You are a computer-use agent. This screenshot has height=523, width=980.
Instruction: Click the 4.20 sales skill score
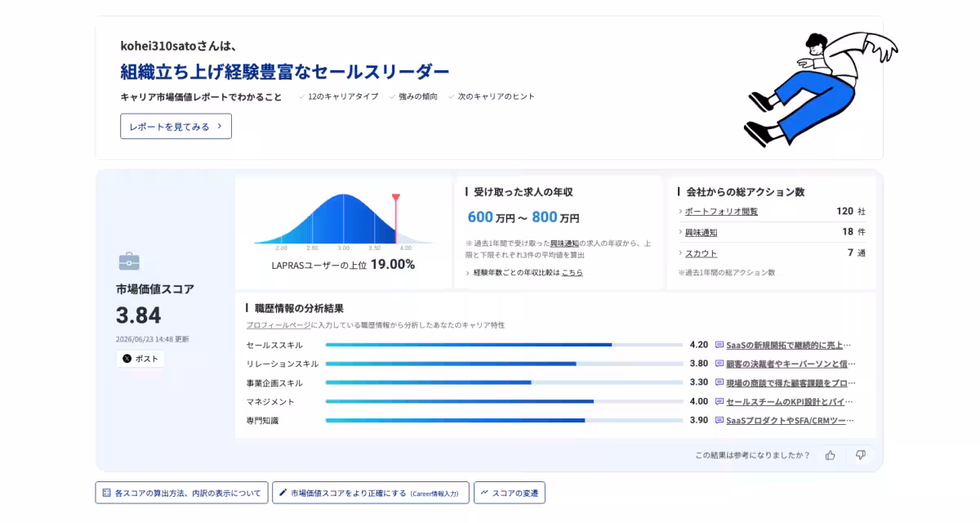coord(699,345)
